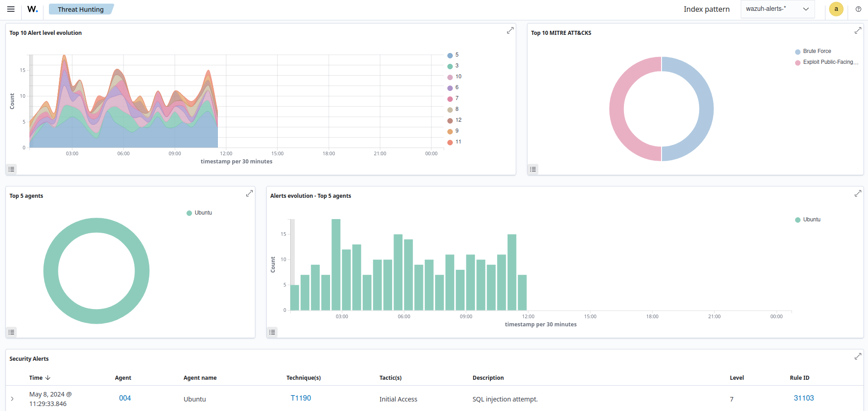Screen dimensions: 868x411
Task: Open rule ID 31103 details
Action: pyautogui.click(x=803, y=398)
